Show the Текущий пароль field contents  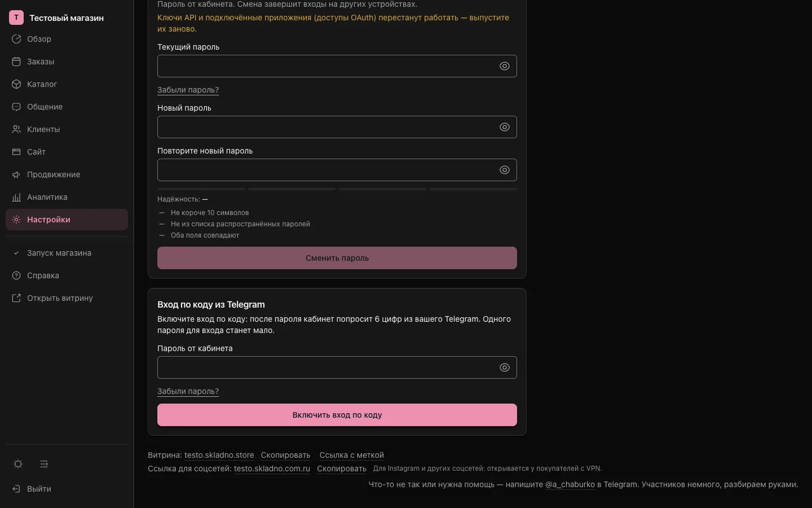(505, 66)
